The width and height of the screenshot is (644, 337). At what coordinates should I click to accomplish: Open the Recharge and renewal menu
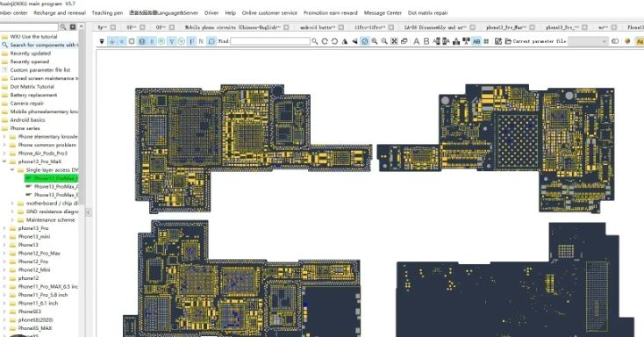pyautogui.click(x=60, y=13)
